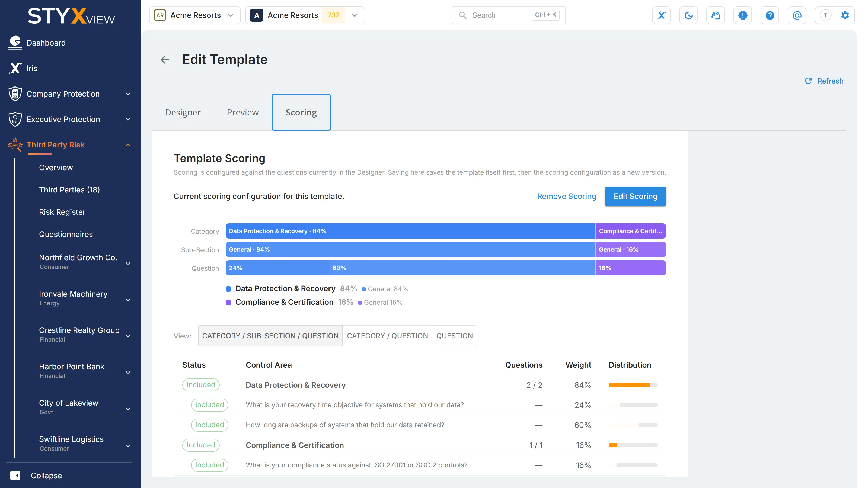Expand the Executive Protection menu chevron

pyautogui.click(x=128, y=120)
